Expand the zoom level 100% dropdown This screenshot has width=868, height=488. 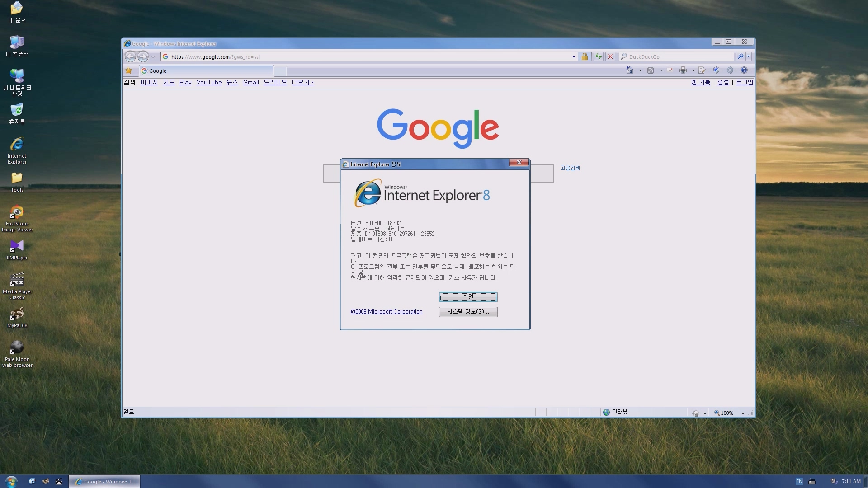pyautogui.click(x=743, y=413)
